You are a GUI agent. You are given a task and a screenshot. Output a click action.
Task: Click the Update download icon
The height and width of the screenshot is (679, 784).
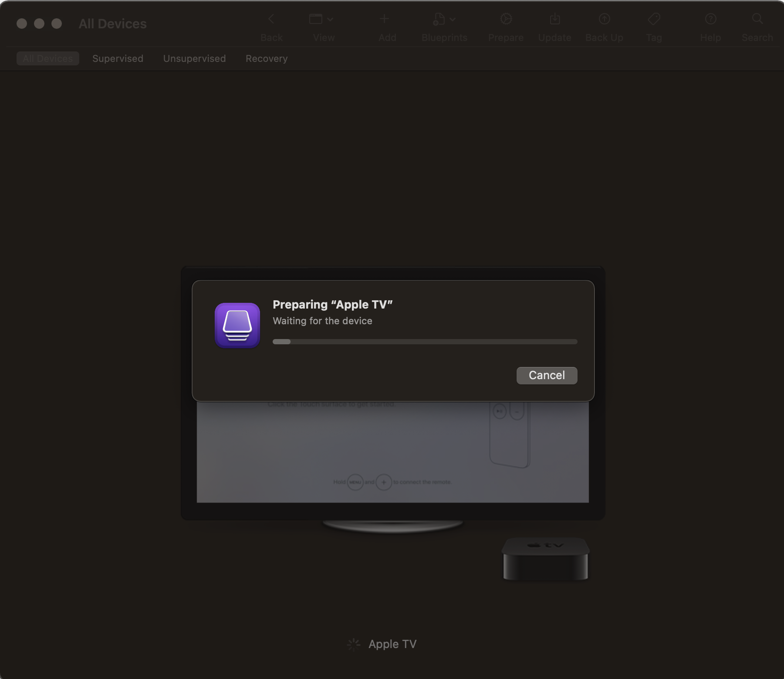pos(555,19)
